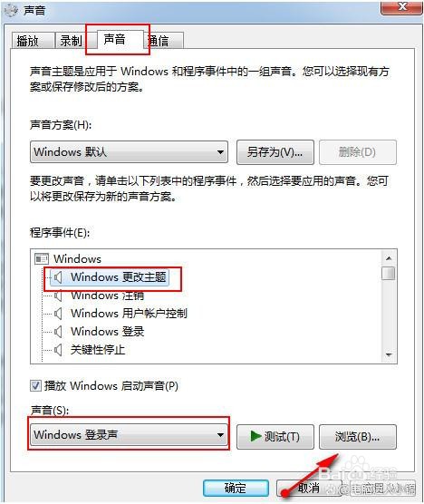424x504 pixels.
Task: Click speaker icon beside Windows 登录
Action: (58, 332)
